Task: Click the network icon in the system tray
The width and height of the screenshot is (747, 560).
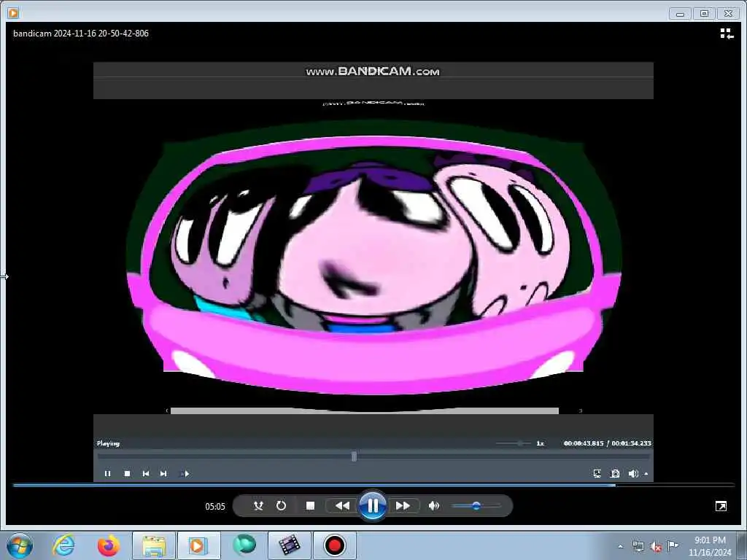Action: pyautogui.click(x=638, y=546)
